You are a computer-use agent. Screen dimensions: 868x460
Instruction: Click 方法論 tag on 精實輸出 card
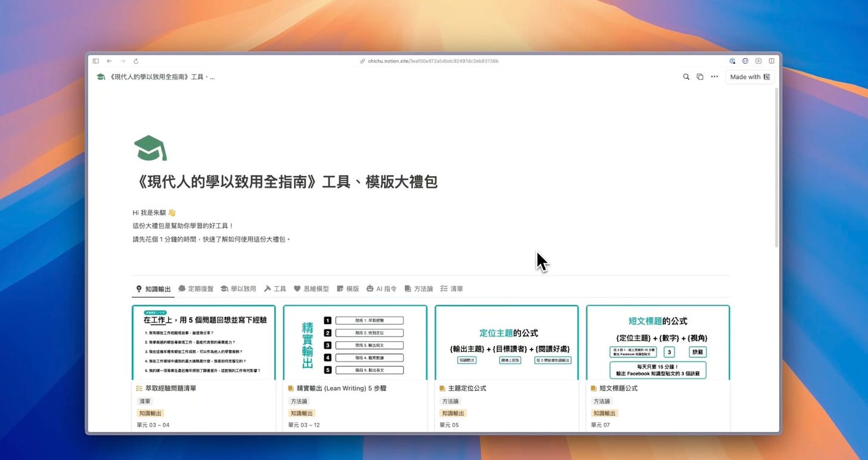(299, 402)
